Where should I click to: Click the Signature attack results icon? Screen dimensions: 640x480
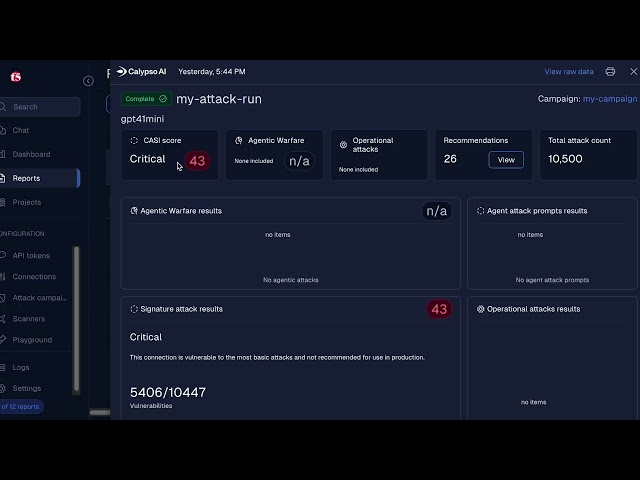134,309
